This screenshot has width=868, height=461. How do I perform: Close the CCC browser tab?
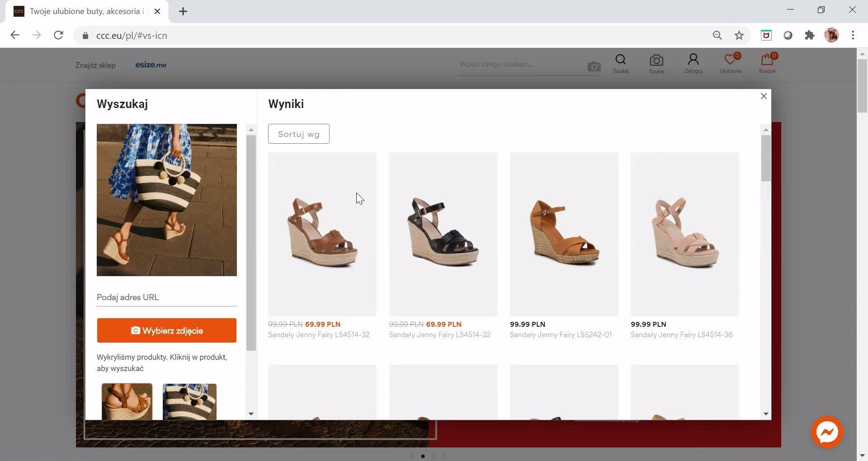(x=157, y=11)
